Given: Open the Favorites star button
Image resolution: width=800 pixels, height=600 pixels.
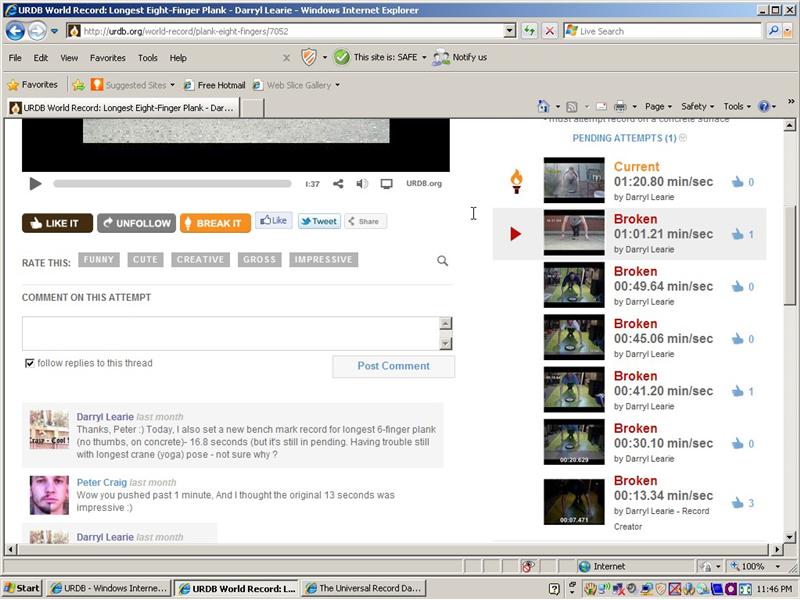Looking at the screenshot, I should click(33, 85).
